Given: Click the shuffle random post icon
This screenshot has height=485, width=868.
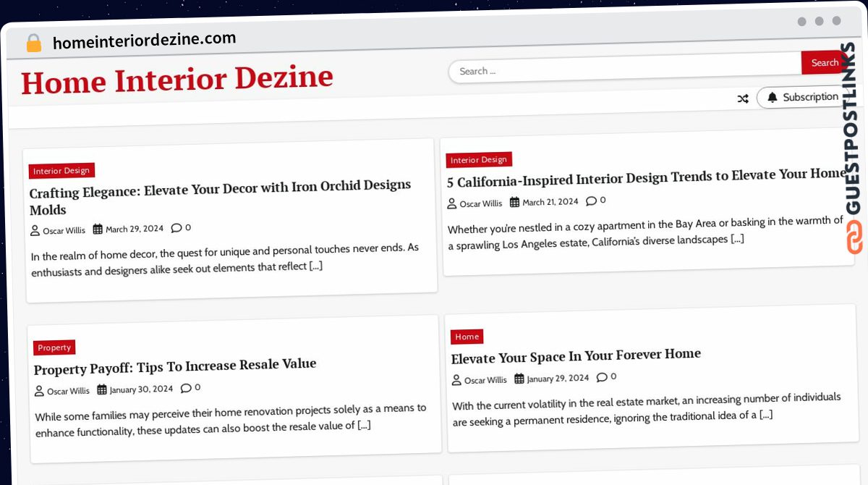Looking at the screenshot, I should 743,99.
